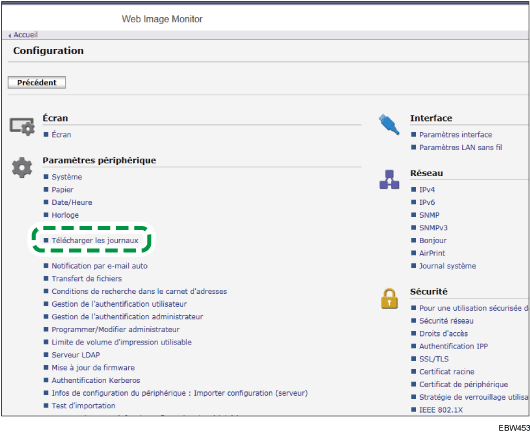Open Limite de volume d'impression utilisable
Screen dimensions: 530x433
click(121, 342)
